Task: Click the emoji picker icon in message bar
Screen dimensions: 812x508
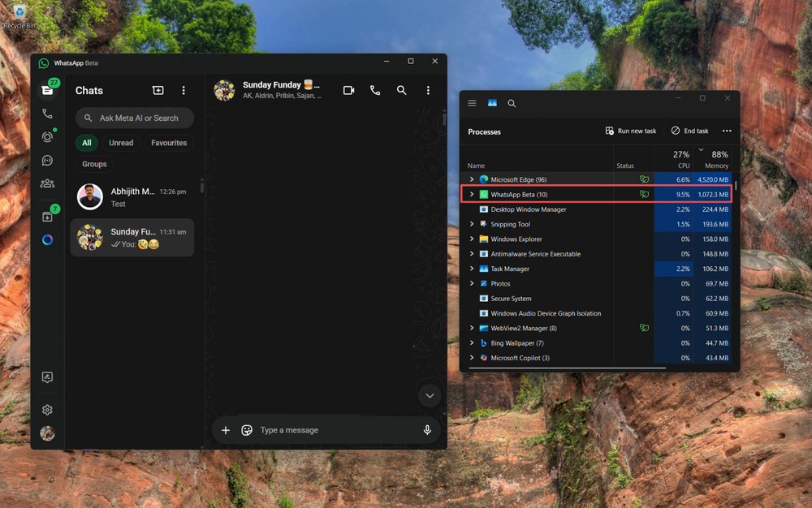Action: [x=247, y=430]
